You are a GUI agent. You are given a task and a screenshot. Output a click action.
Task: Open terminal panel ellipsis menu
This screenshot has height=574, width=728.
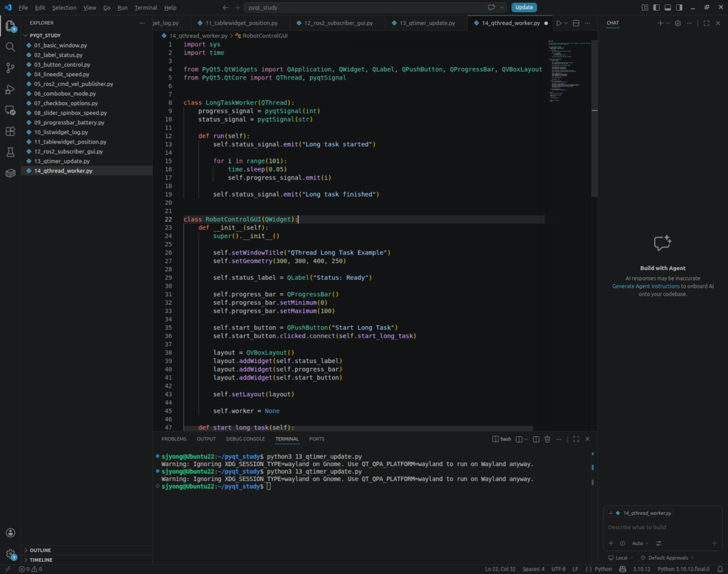click(559, 439)
